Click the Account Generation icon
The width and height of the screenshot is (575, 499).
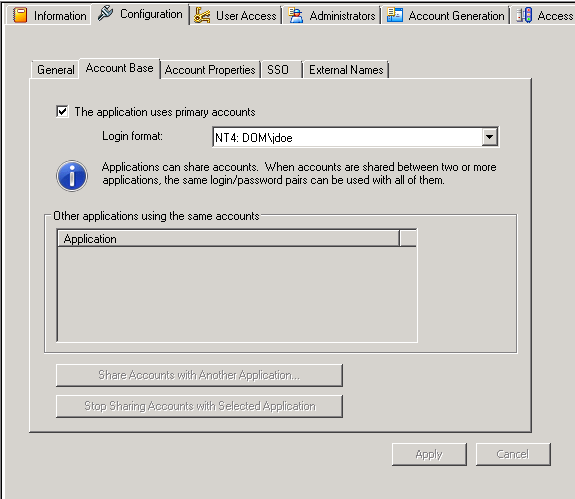pos(395,15)
